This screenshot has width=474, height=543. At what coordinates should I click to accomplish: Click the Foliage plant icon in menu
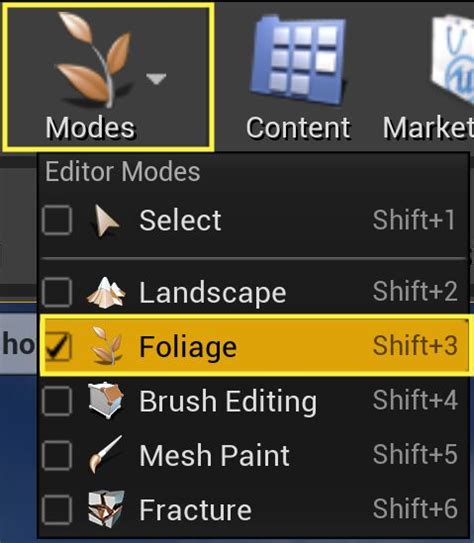coord(106,346)
